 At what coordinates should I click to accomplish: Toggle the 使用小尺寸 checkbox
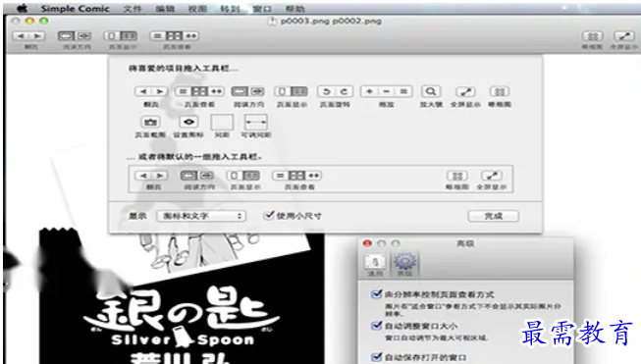point(269,215)
